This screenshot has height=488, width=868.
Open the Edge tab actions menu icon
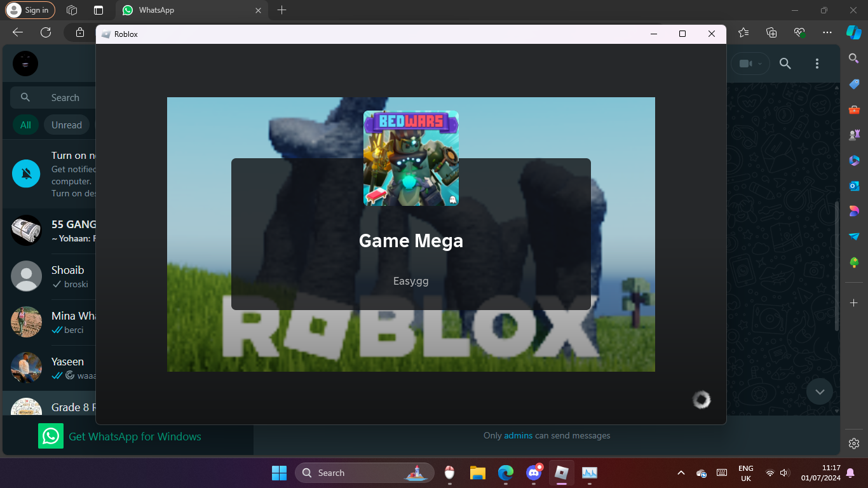click(98, 10)
